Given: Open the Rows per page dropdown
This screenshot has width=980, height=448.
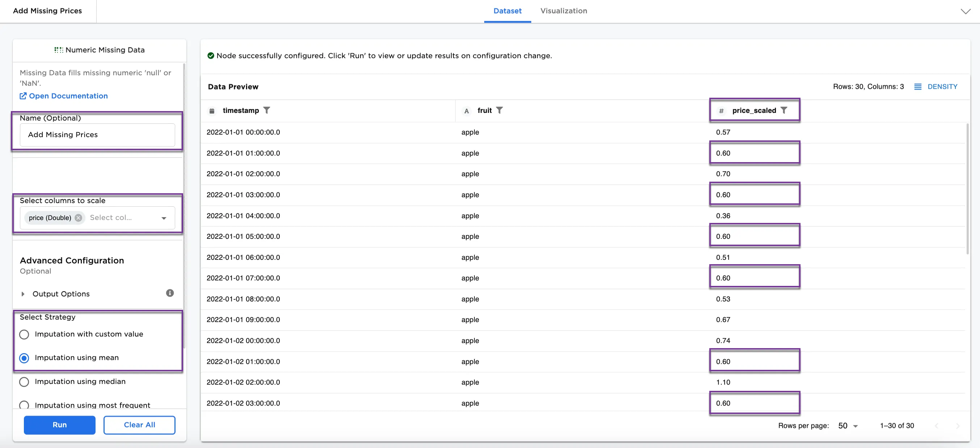Looking at the screenshot, I should (848, 426).
